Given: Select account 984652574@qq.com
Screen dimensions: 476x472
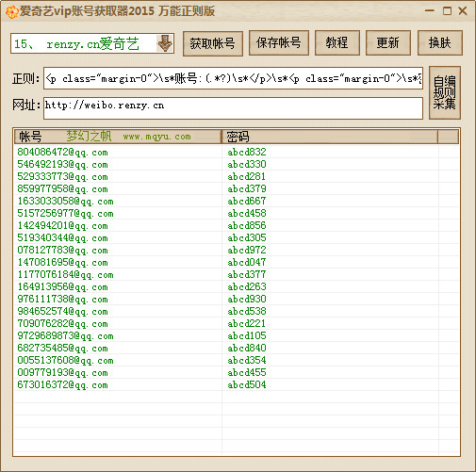Looking at the screenshot, I should coord(62,311).
